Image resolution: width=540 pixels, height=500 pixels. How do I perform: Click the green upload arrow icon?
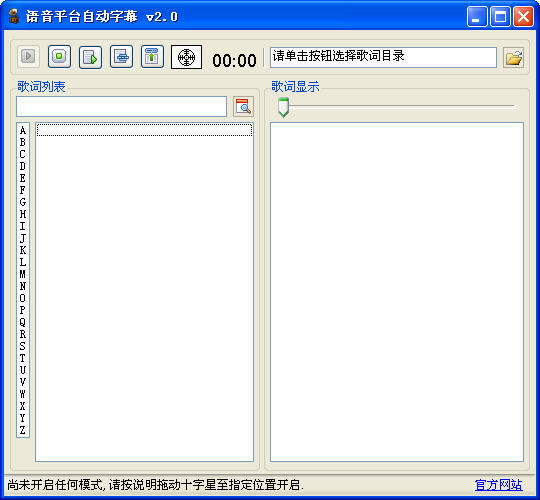pos(152,56)
